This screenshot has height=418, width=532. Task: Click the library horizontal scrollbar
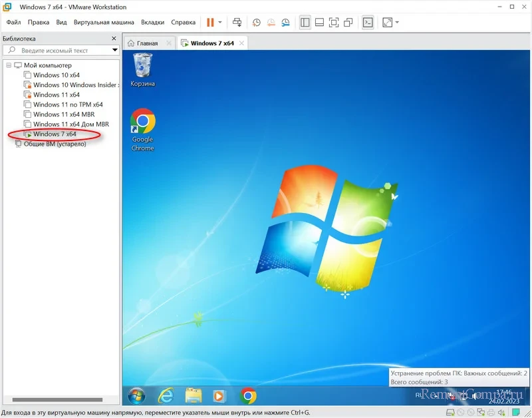coord(57,399)
